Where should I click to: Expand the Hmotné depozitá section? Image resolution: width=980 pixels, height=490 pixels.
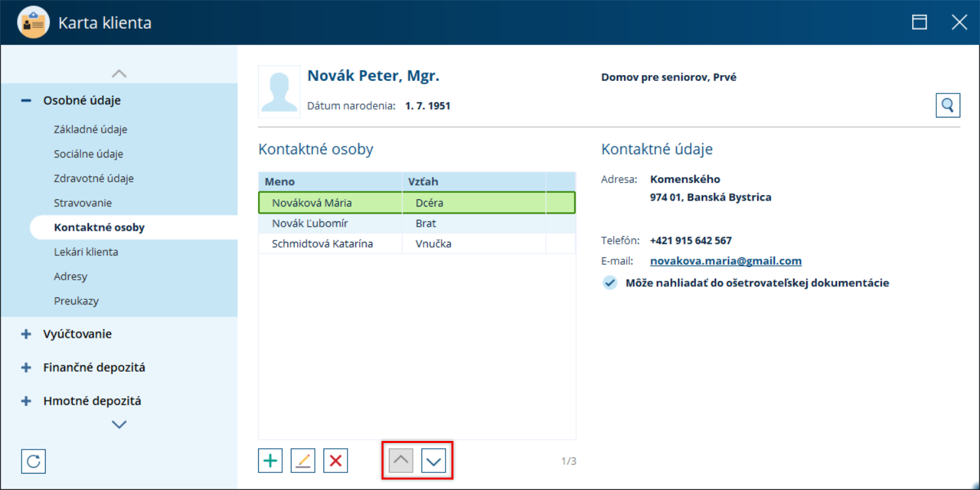(x=26, y=401)
